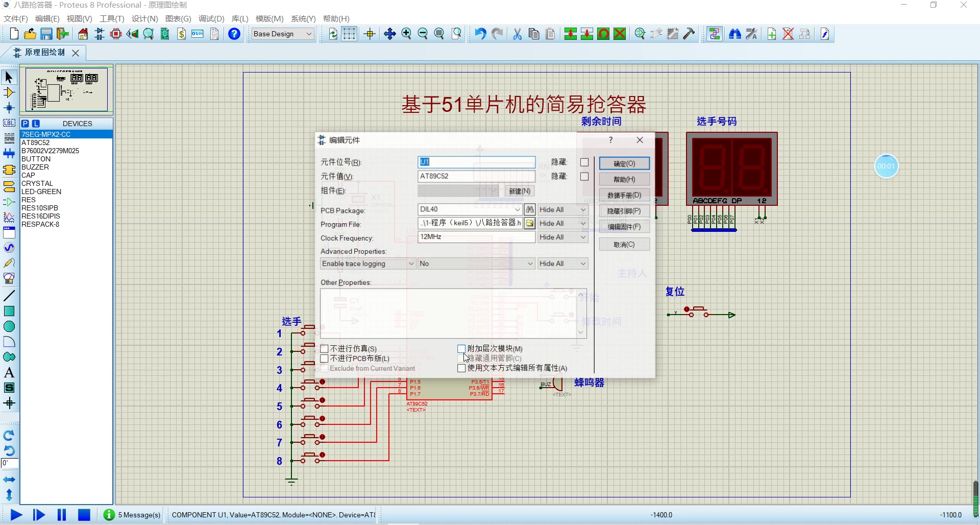Click the Save Project toolbar icon

(46, 34)
